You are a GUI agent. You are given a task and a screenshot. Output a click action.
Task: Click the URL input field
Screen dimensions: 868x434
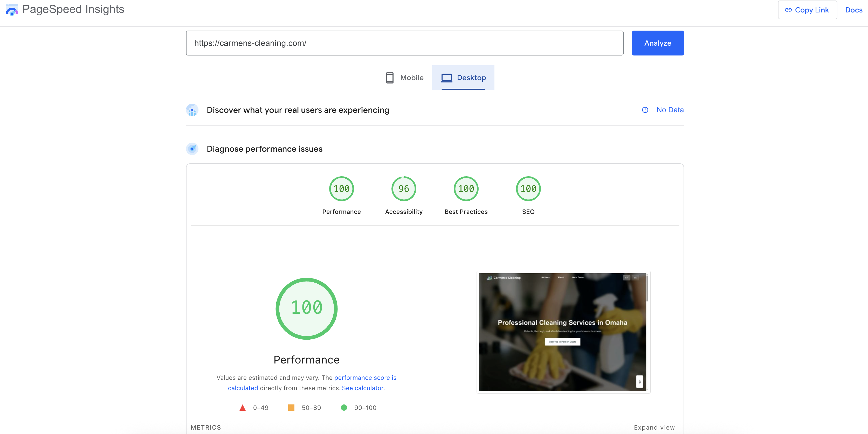pos(404,43)
